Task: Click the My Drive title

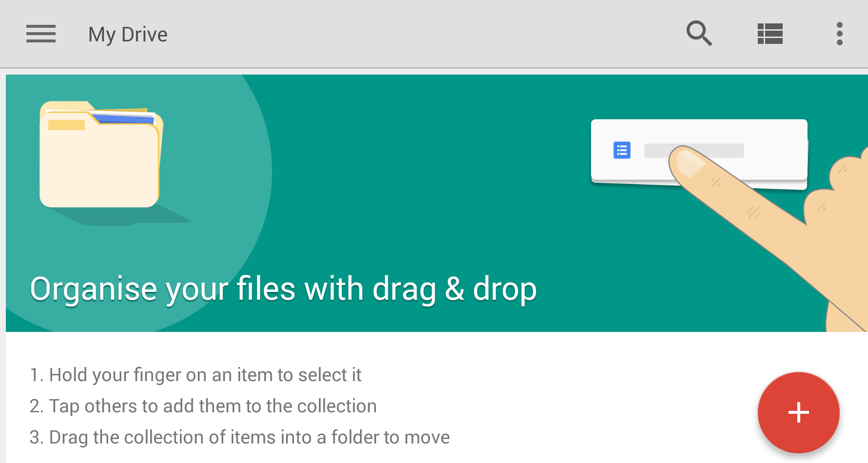Action: [x=128, y=35]
